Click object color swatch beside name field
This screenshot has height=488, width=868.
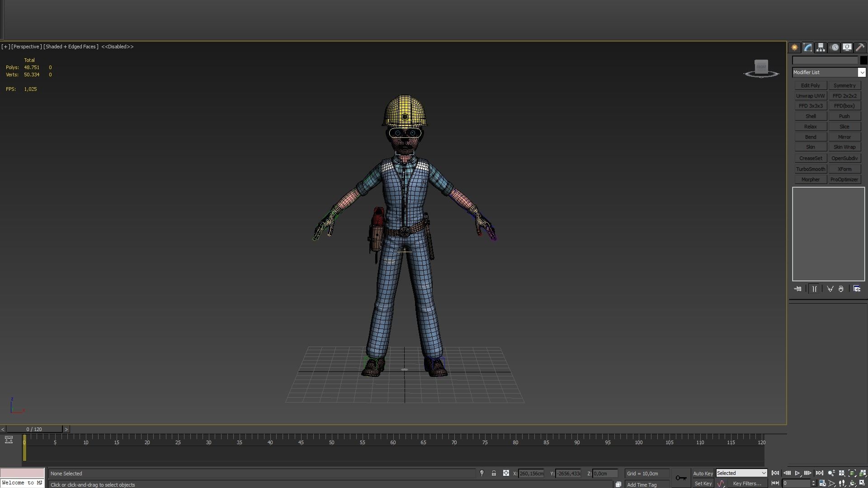pos(863,60)
